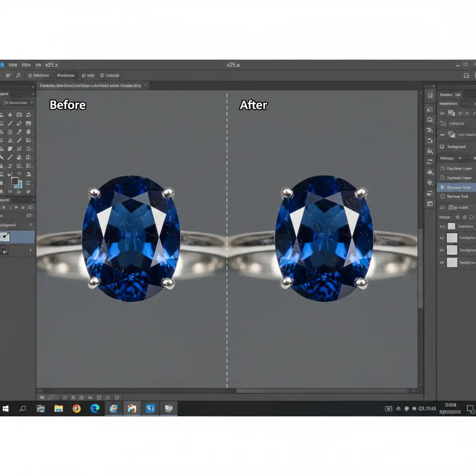Hide the second layer using its eye icon

442,238
